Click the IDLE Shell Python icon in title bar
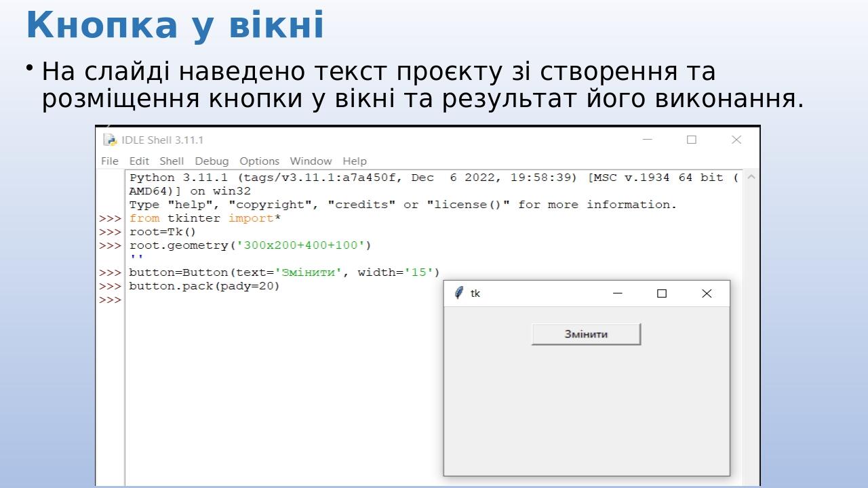The width and height of the screenshot is (868, 488). [110, 140]
